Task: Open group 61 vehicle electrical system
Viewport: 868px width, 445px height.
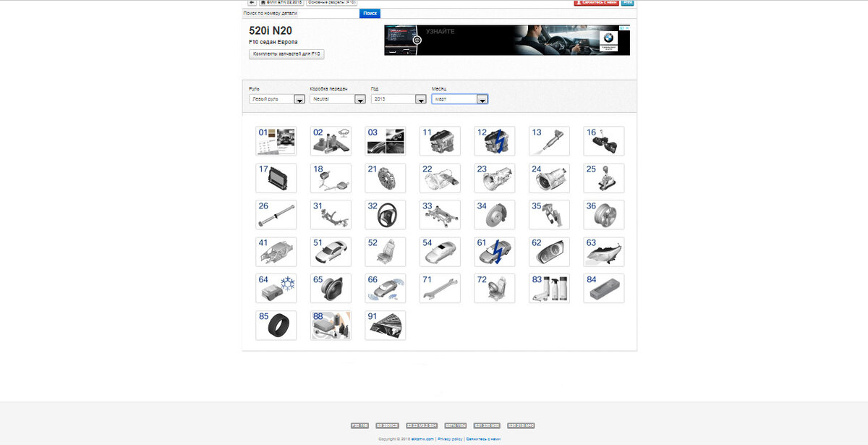Action: 495,252
